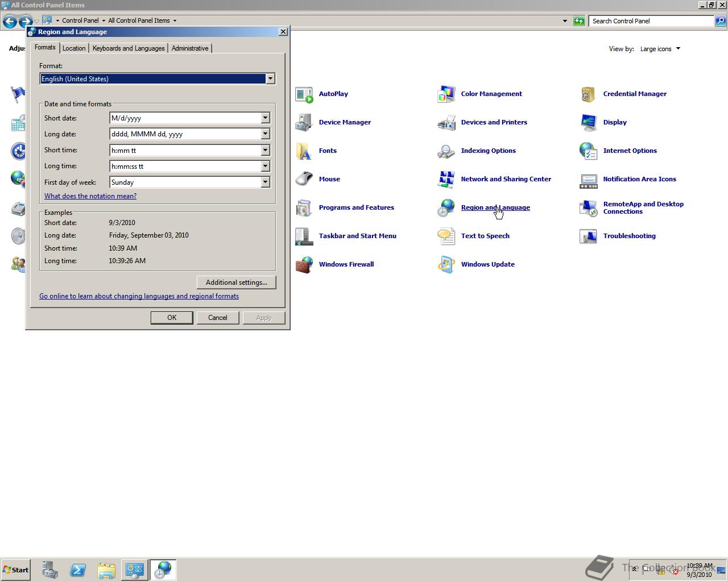Switch to Keyboards and Languages tab
Viewport: 728px width, 582px height.
point(129,48)
